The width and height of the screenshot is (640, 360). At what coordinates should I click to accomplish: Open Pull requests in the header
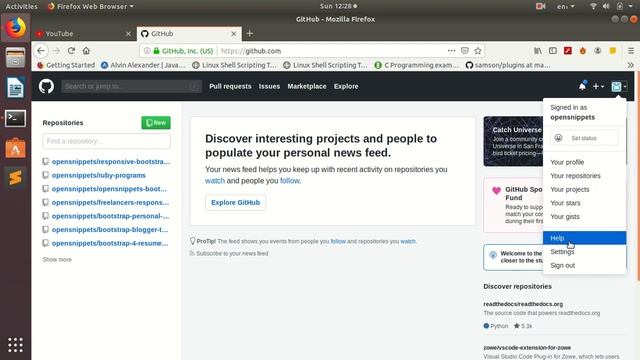pos(230,86)
